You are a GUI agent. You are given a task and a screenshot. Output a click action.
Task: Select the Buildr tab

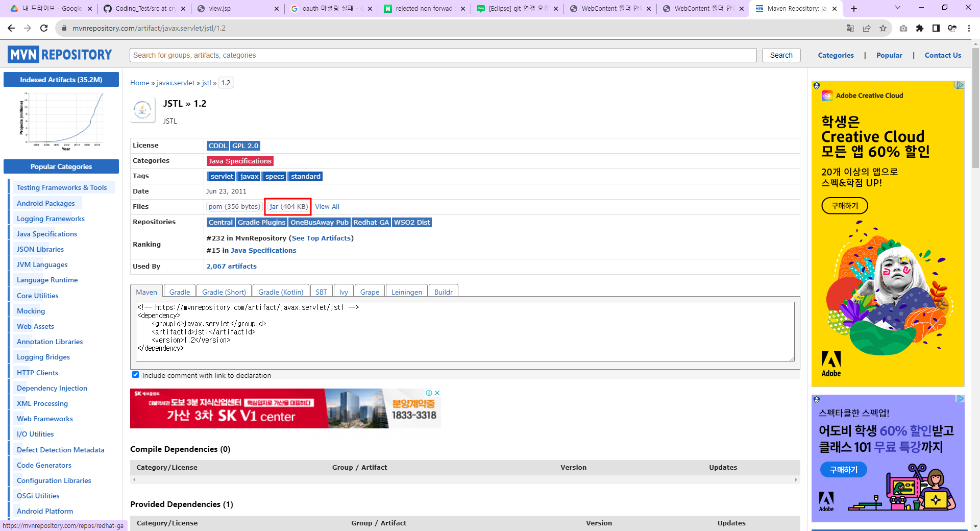(x=444, y=292)
